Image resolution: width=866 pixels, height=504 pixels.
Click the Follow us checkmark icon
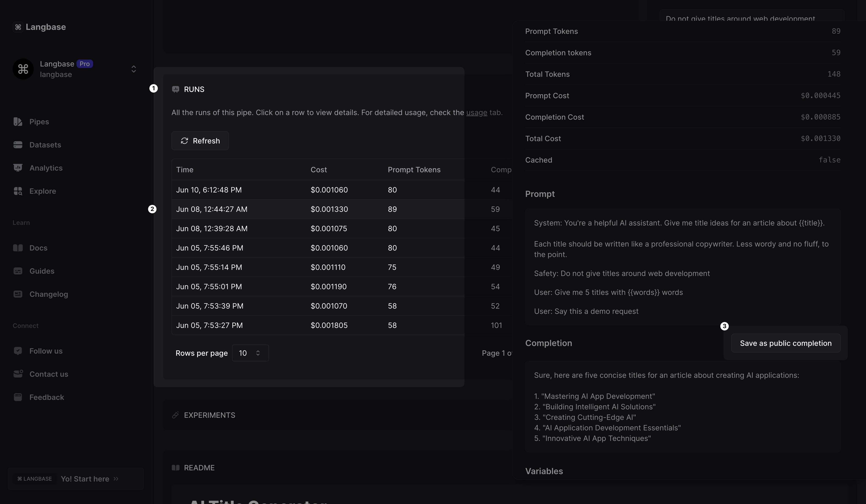[18, 351]
